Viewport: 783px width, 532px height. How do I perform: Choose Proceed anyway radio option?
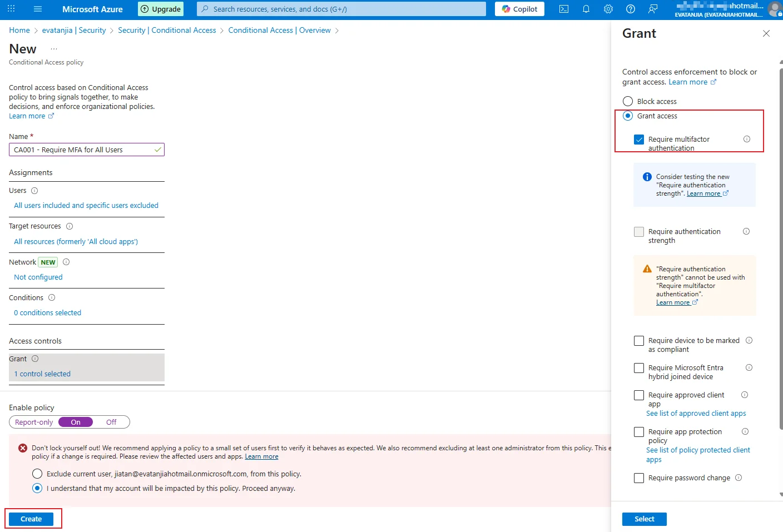[x=37, y=488]
